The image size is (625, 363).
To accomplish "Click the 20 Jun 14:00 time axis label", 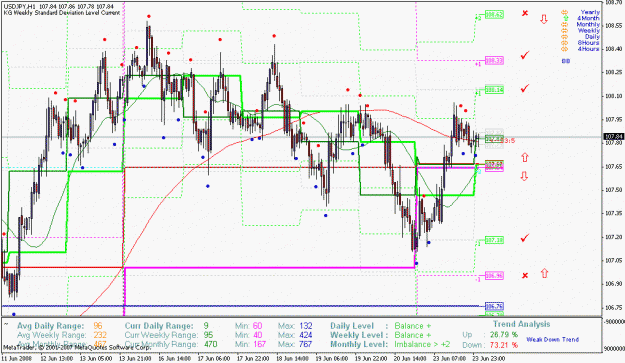I will [411, 359].
